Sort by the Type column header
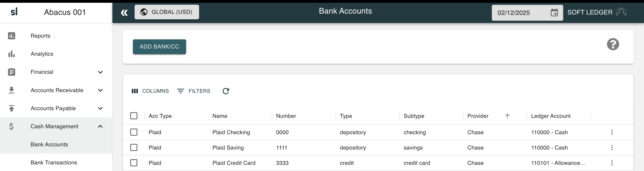The height and width of the screenshot is (171, 644). [x=346, y=116]
